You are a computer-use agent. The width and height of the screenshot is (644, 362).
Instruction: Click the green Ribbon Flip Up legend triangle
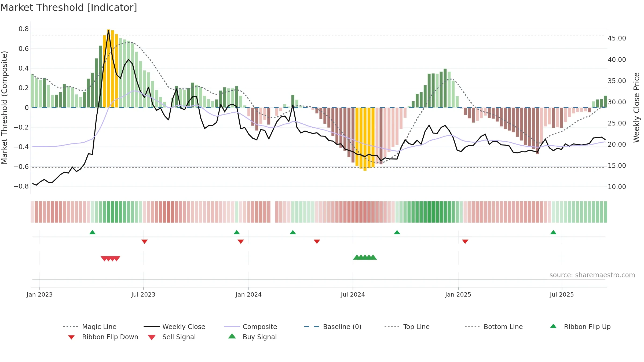coord(553,326)
